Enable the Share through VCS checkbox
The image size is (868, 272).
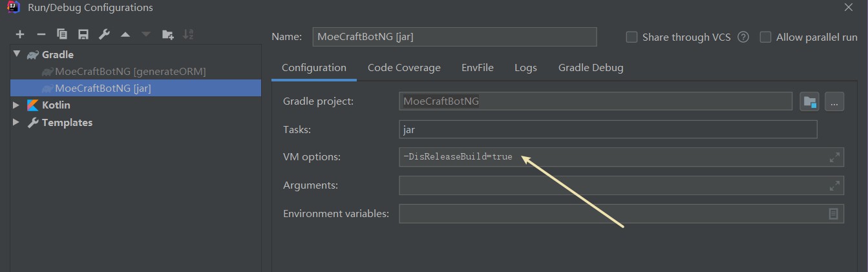coord(631,37)
